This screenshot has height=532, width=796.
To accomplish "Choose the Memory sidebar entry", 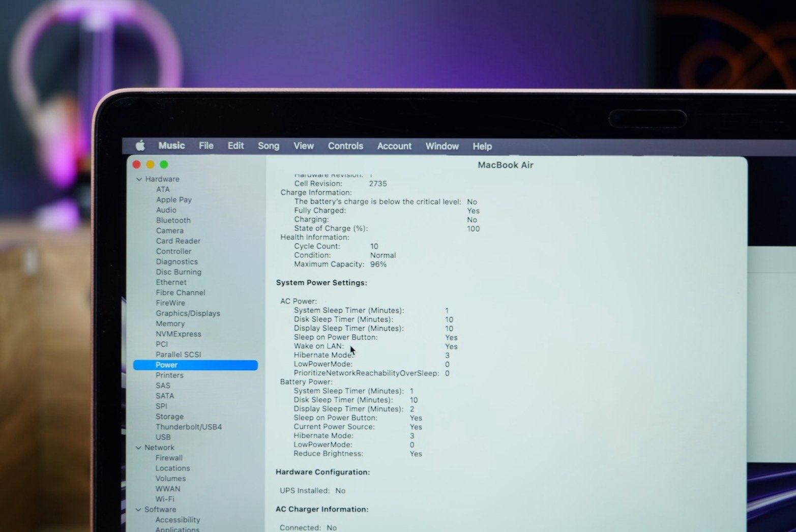I will 170,323.
